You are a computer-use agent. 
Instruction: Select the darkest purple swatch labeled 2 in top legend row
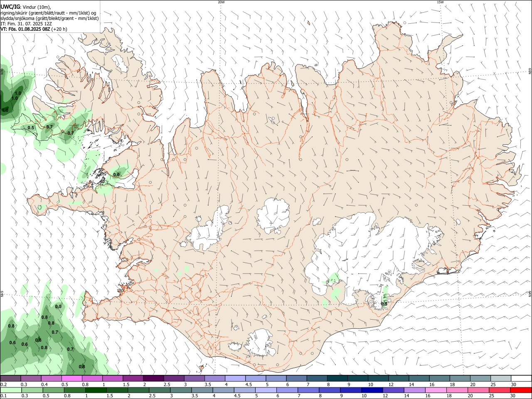click(x=154, y=378)
